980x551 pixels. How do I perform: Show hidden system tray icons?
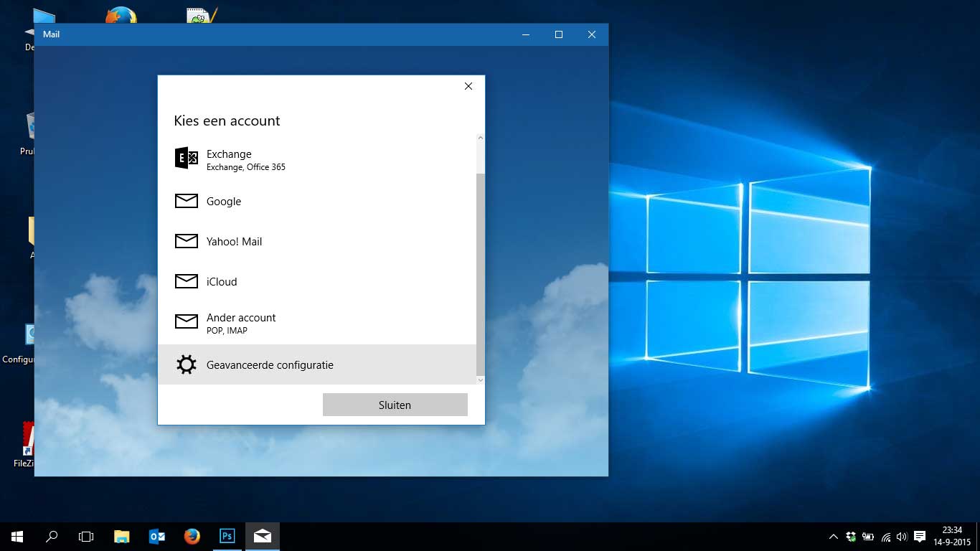(833, 537)
